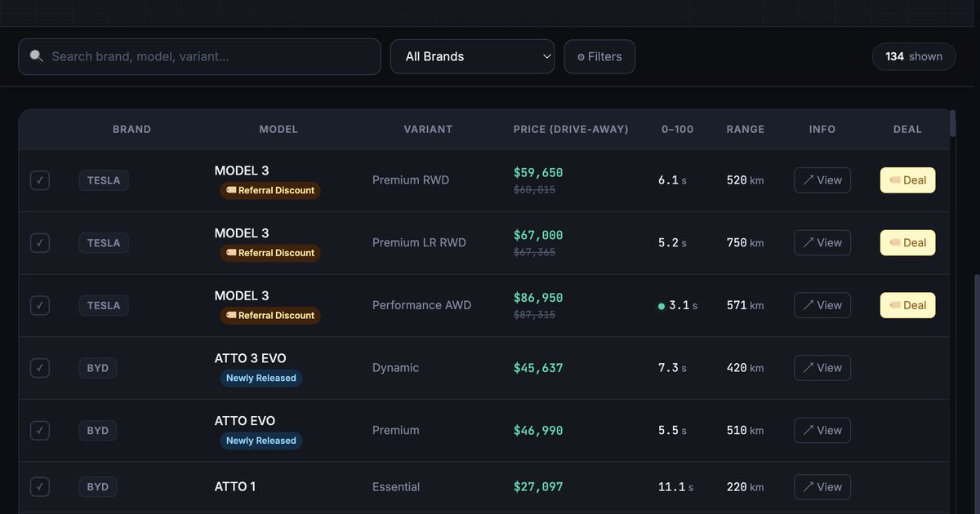The height and width of the screenshot is (514, 980).
Task: Click the ATTO 3 EVO model name
Action: pos(250,358)
